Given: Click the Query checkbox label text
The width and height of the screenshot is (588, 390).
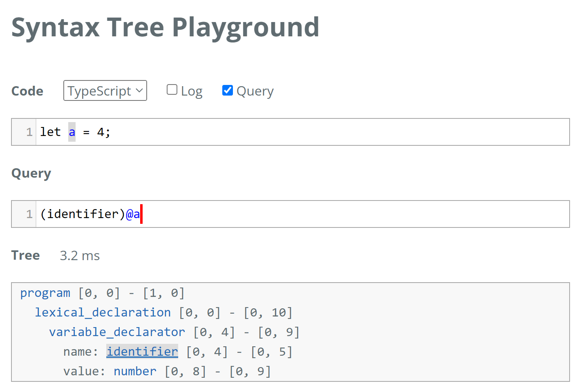Looking at the screenshot, I should tap(255, 91).
